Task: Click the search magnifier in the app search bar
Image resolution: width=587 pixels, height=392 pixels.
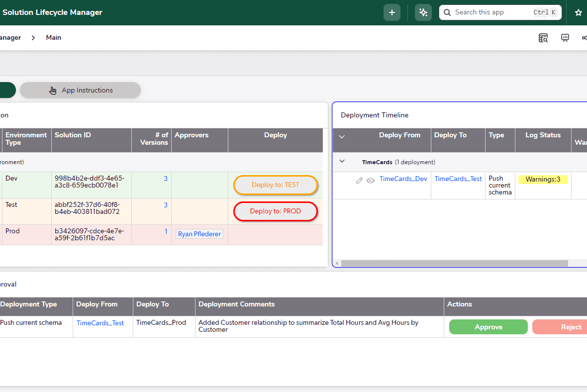Action: click(447, 12)
